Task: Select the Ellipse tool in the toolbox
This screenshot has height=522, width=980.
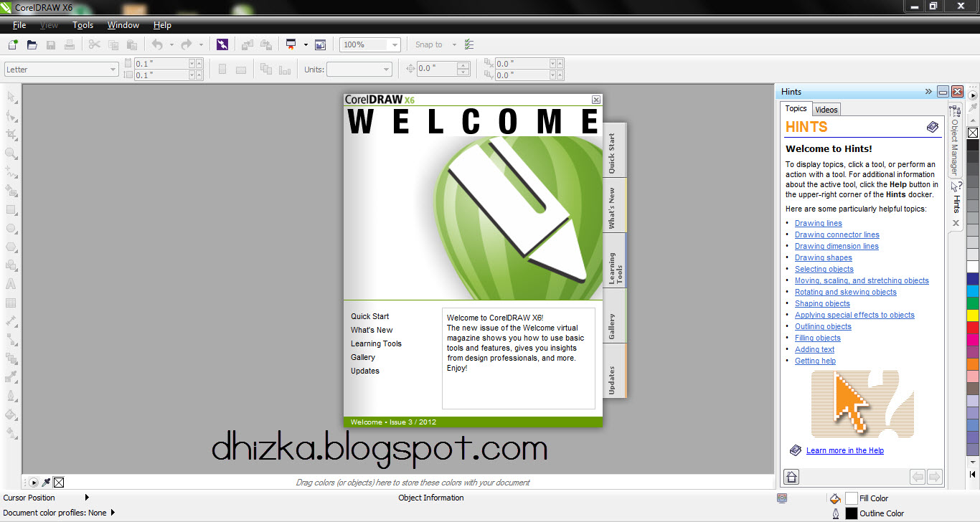Action: point(11,228)
